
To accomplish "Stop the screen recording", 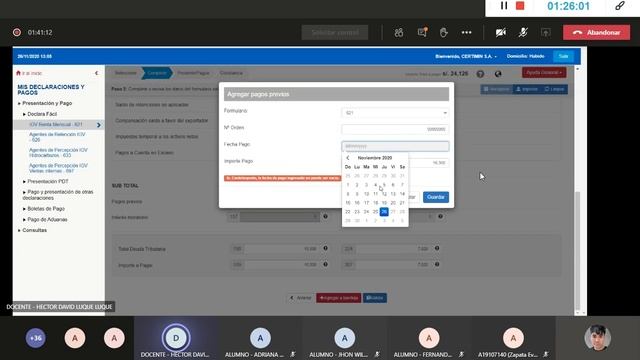I will tap(520, 6).
